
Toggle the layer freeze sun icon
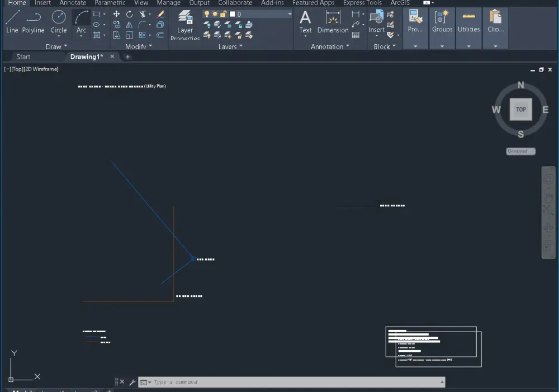coord(214,14)
